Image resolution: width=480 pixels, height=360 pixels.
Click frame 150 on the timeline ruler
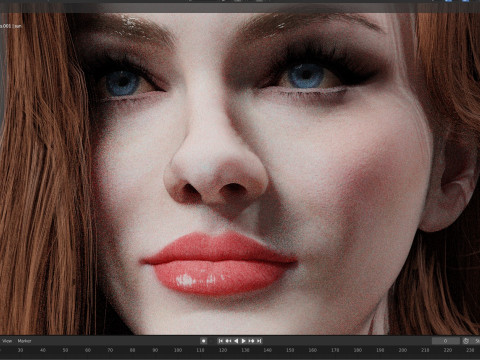(290, 350)
